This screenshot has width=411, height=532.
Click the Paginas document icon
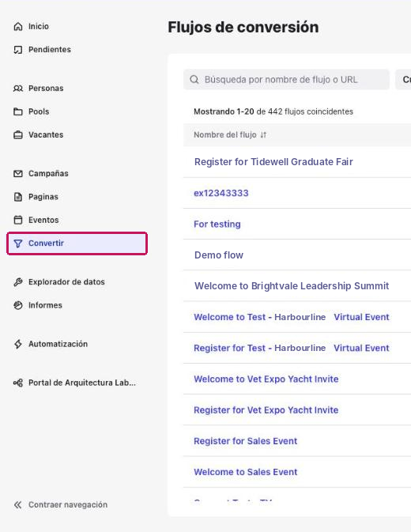click(18, 197)
